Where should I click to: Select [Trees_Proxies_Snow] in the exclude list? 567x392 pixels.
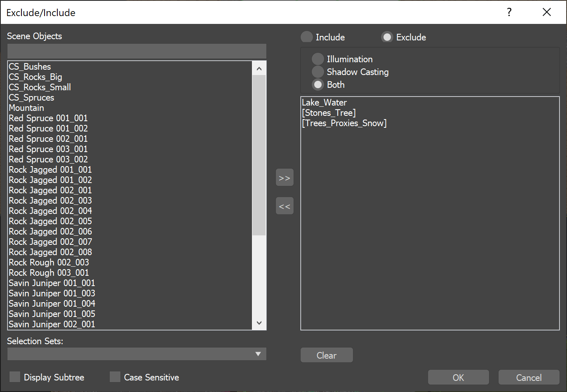coord(345,123)
